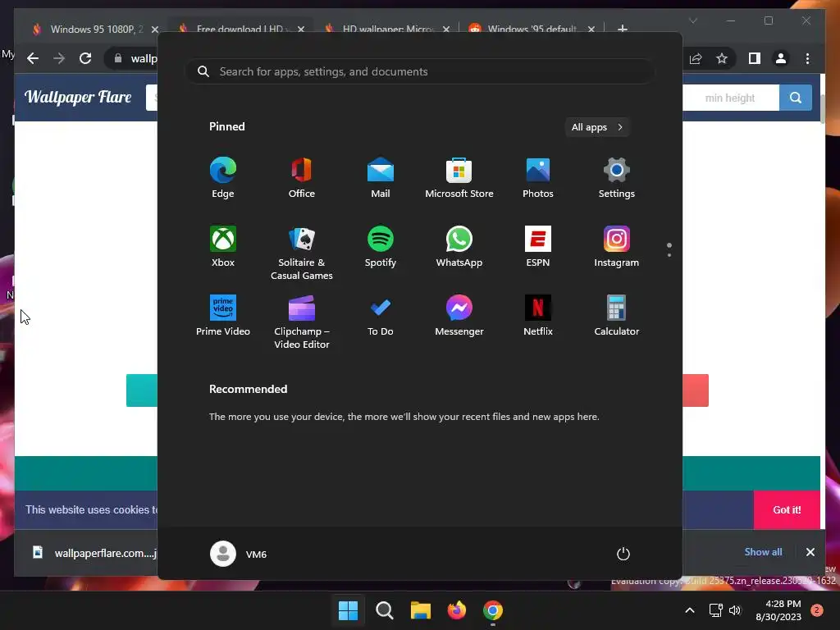This screenshot has height=630, width=840.
Task: Open Instagram
Action: pos(617,246)
